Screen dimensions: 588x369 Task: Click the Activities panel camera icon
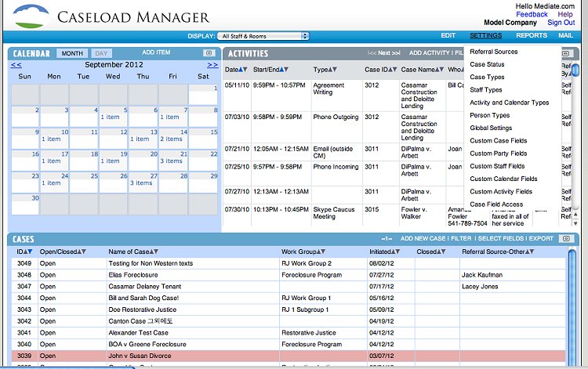click(565, 53)
